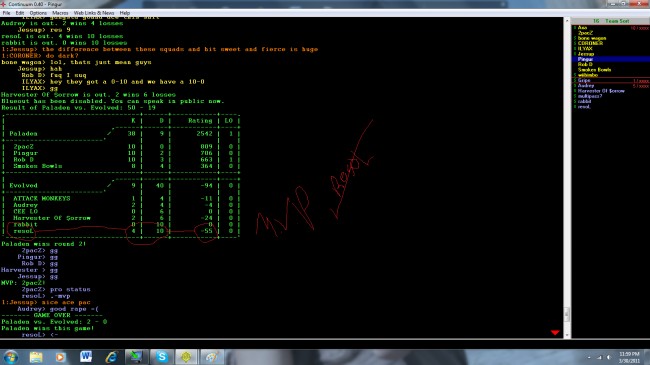The width and height of the screenshot is (650, 365).
Task: Switch to the Paint taskbar icon
Action: click(x=212, y=357)
